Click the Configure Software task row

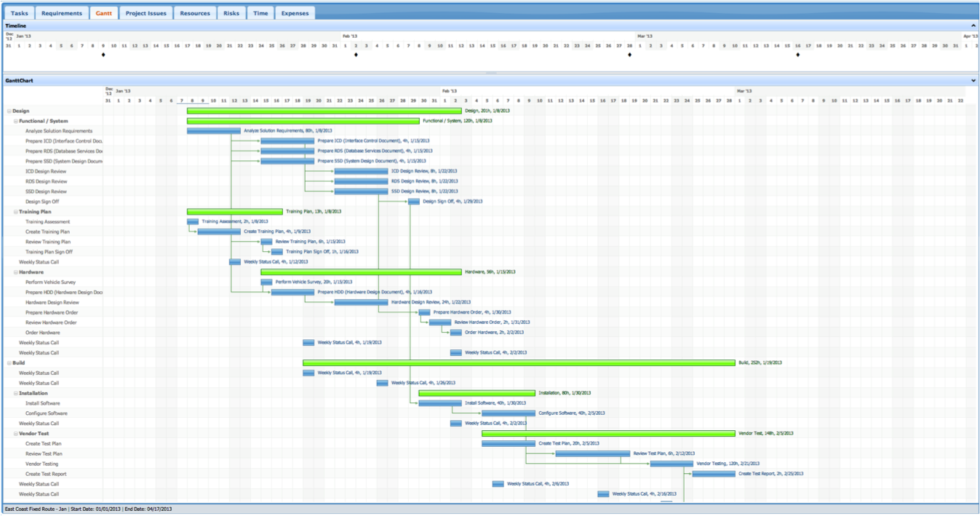click(x=47, y=413)
